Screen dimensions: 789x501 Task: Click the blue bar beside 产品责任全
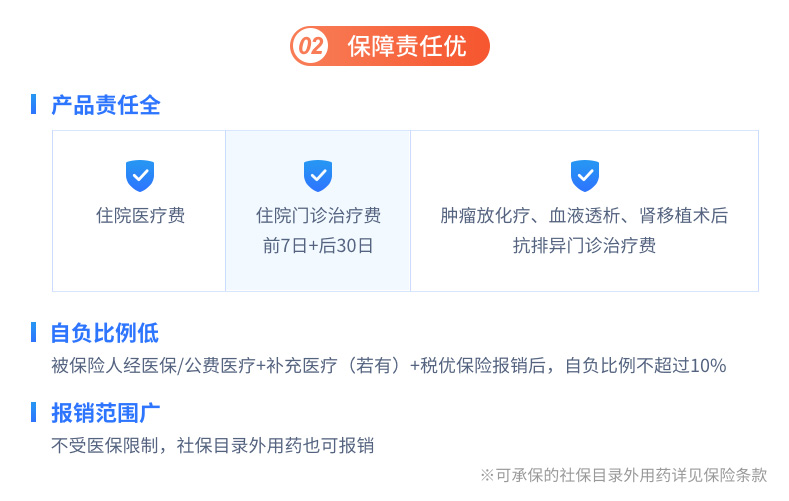33,104
